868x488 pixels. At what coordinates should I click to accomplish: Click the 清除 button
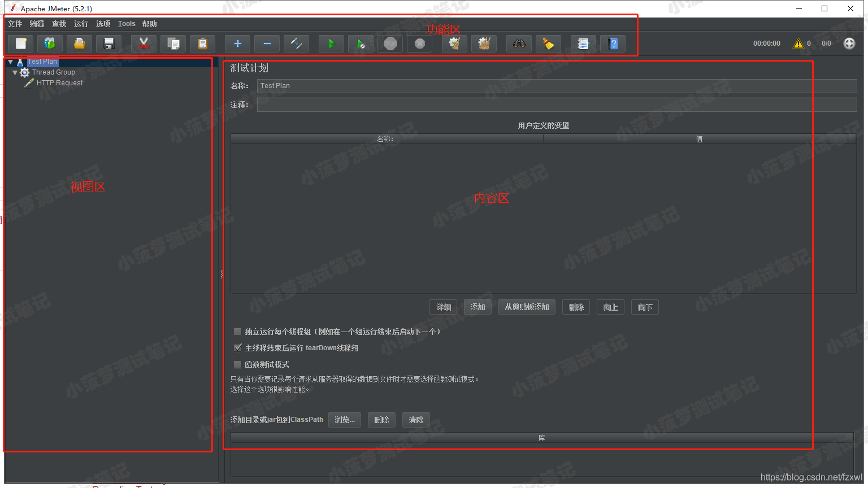coord(416,420)
